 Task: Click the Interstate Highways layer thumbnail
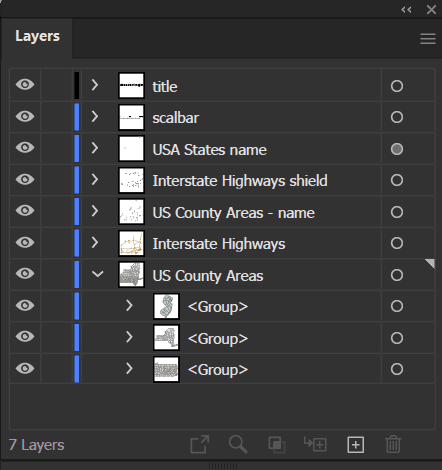(x=132, y=243)
